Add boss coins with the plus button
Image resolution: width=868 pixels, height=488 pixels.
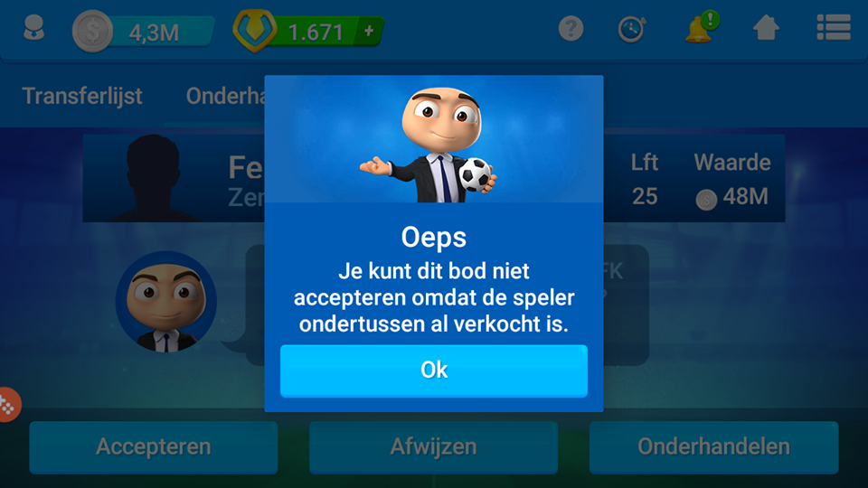pyautogui.click(x=369, y=31)
